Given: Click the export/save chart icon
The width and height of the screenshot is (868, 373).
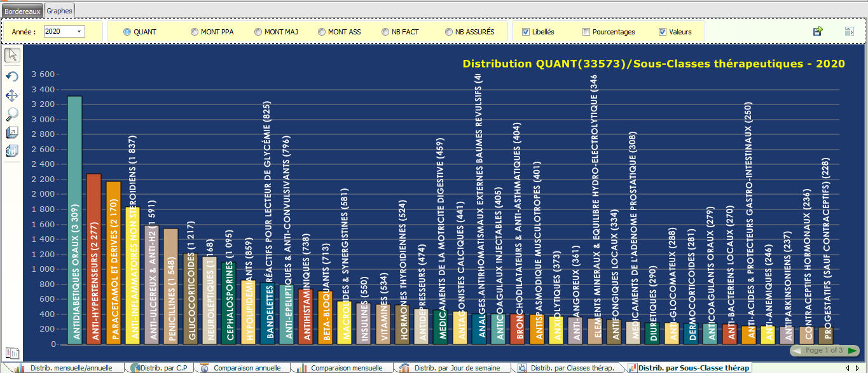Looking at the screenshot, I should tap(818, 31).
